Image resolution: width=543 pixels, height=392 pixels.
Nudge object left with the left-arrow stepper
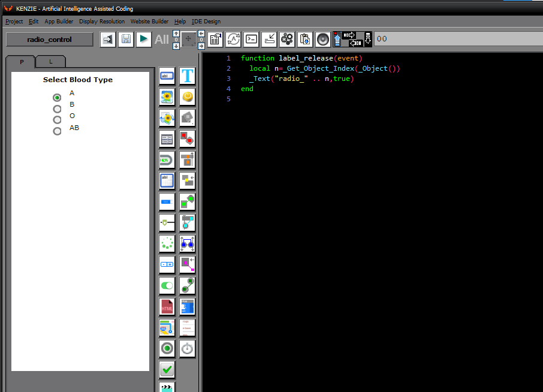point(201,34)
